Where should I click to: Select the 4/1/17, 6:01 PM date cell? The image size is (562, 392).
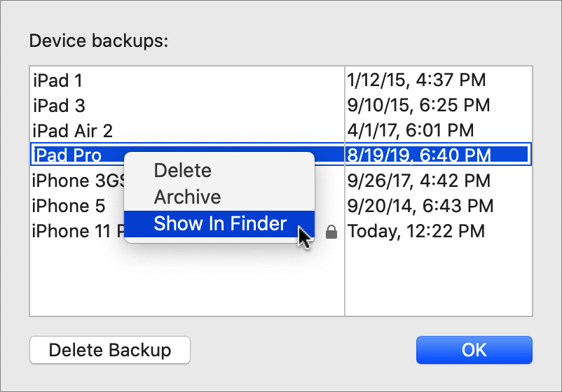411,131
